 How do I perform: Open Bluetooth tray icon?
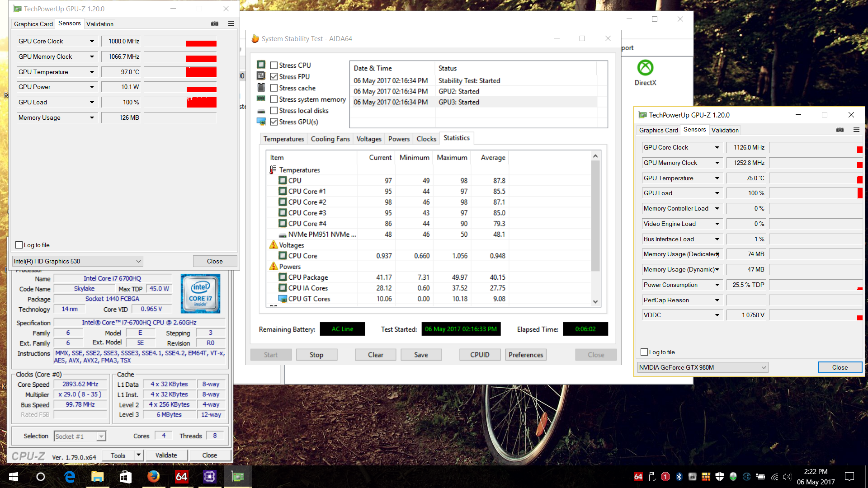point(679,477)
